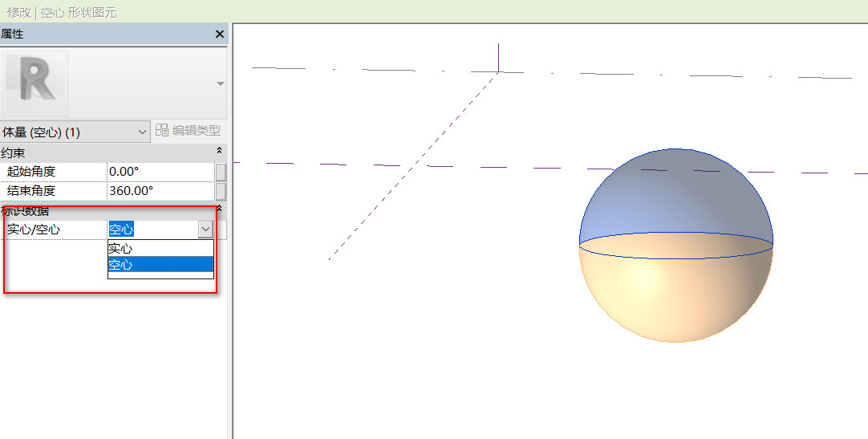Image resolution: width=868 pixels, height=439 pixels.
Task: Open the 体量 (空心) (1) filter dropdown
Action: [x=75, y=132]
